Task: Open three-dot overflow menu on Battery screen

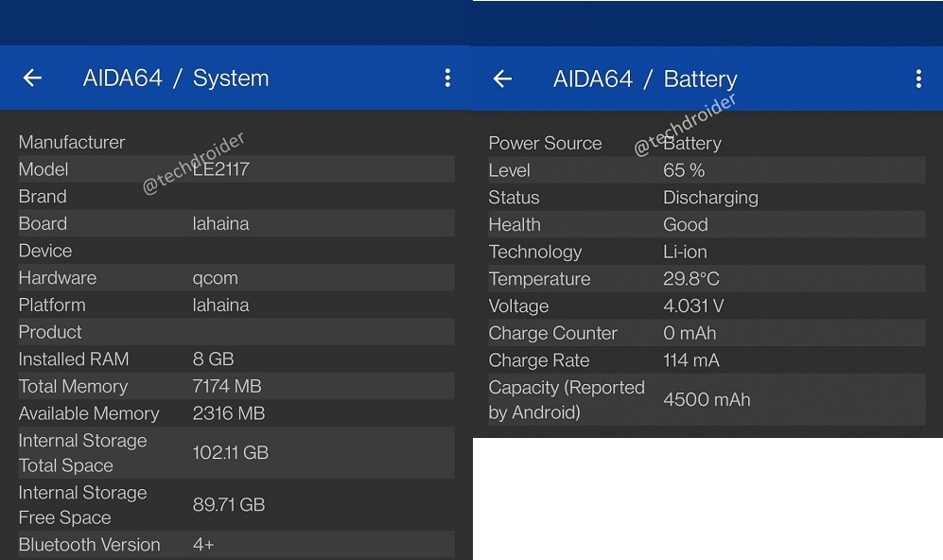Action: click(917, 79)
